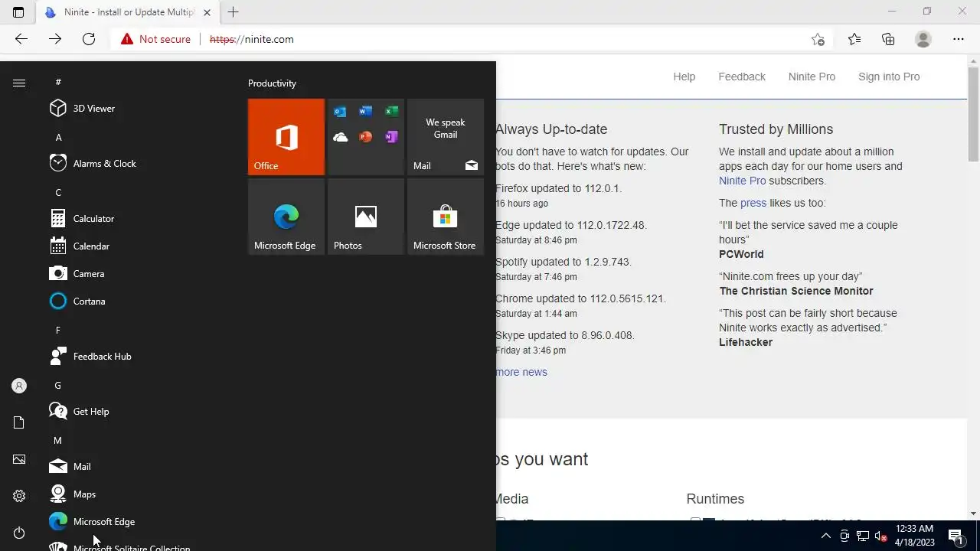Open Settings gear in Start menu
This screenshot has width=980, height=551.
pyautogui.click(x=19, y=496)
